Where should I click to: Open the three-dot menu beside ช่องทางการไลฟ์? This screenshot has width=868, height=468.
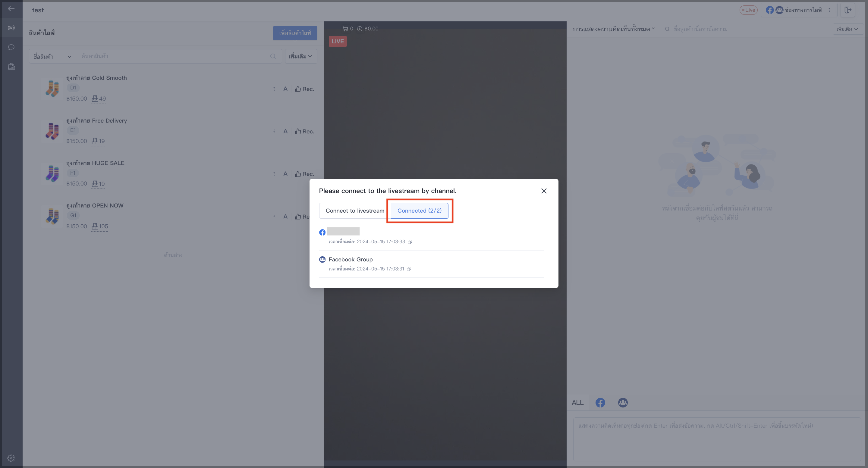(x=829, y=10)
